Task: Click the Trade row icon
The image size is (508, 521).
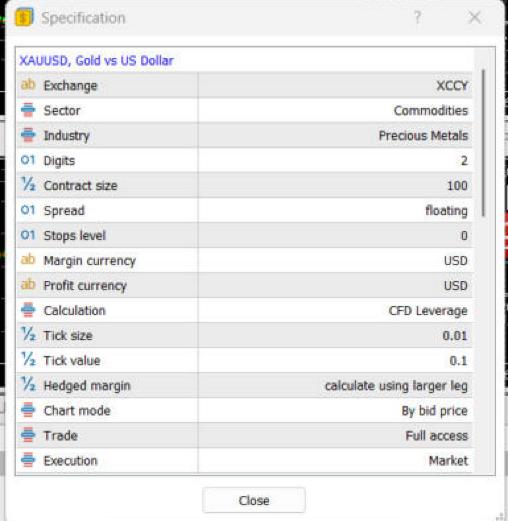Action: [x=28, y=435]
